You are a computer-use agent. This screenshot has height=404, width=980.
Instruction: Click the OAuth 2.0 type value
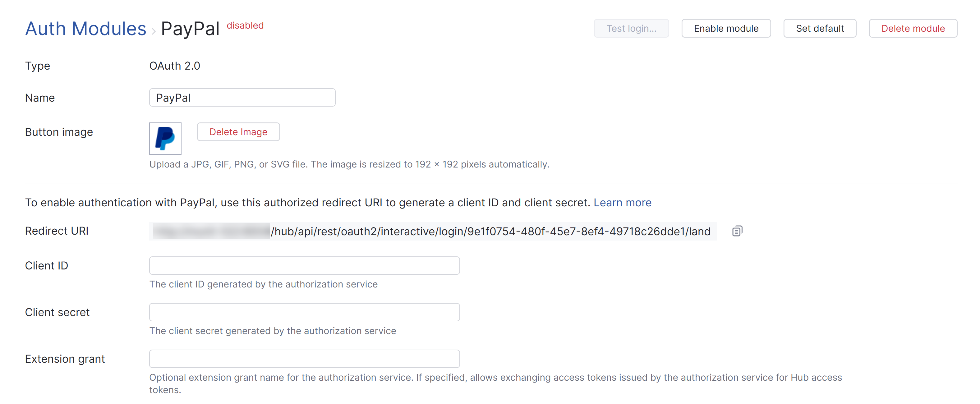pyautogui.click(x=174, y=66)
